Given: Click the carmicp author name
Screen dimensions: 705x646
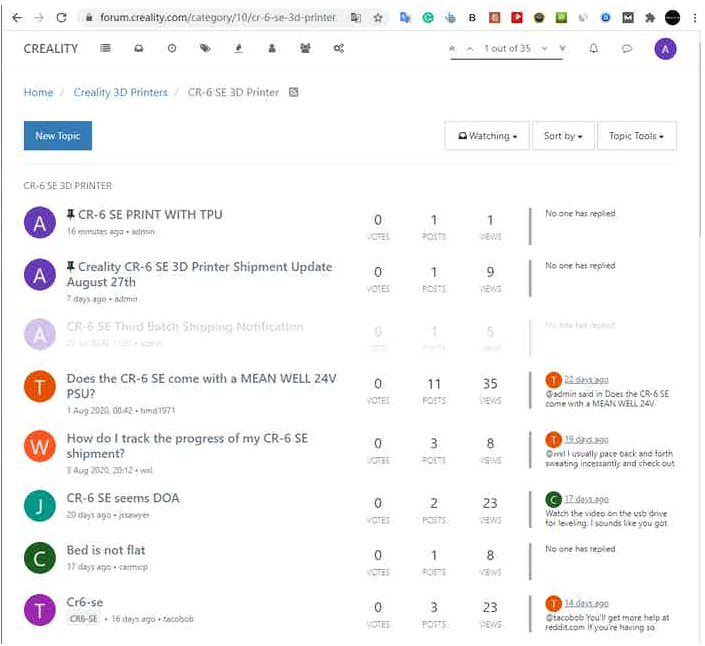Looking at the screenshot, I should click(133, 567).
